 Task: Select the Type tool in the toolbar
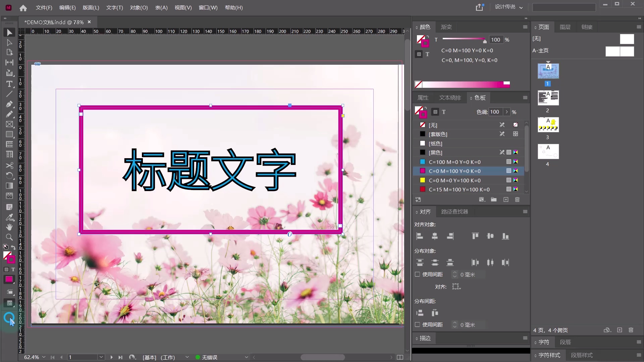point(9,84)
